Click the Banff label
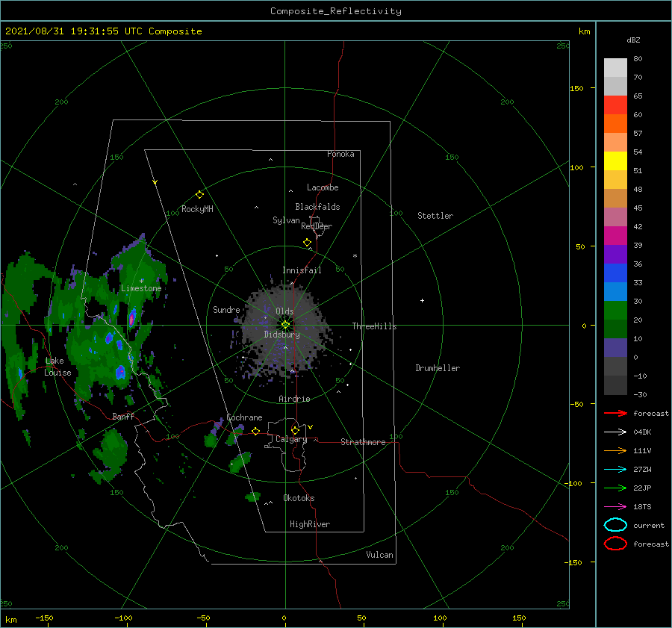672x628 pixels. pos(123,416)
